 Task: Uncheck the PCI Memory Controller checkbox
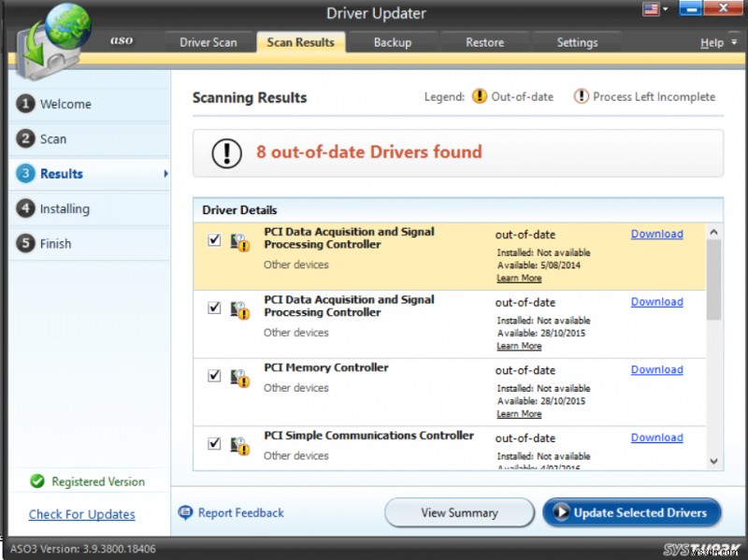[214, 376]
